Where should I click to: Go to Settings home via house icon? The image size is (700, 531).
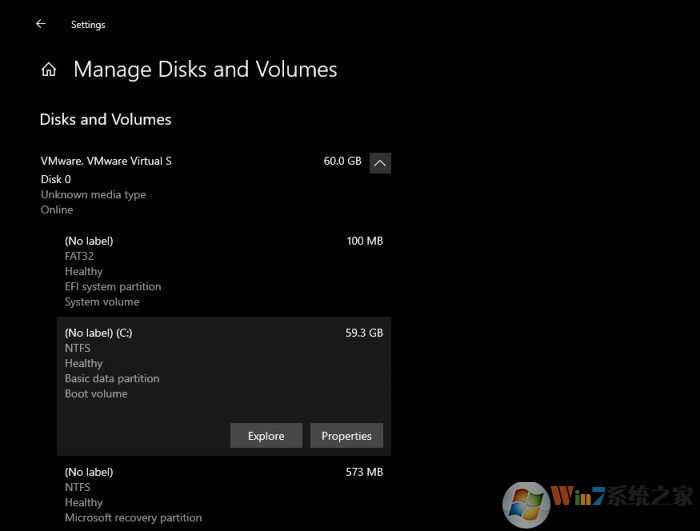click(48, 70)
